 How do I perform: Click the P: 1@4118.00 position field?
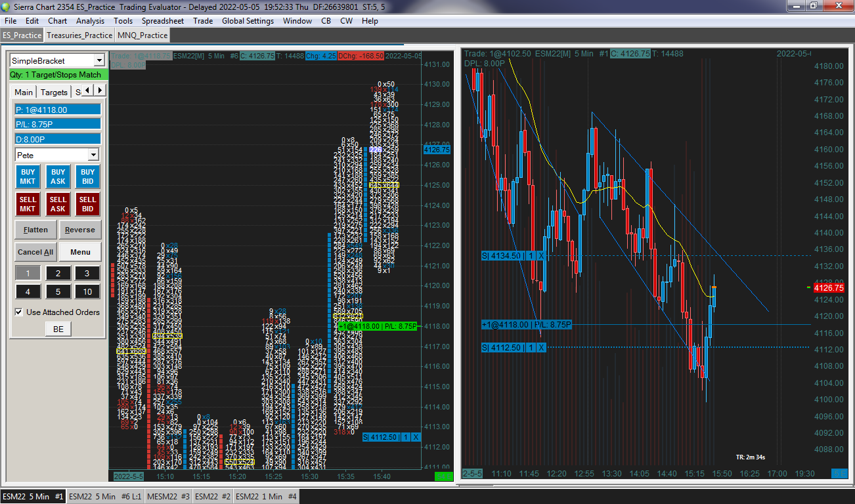(x=58, y=110)
